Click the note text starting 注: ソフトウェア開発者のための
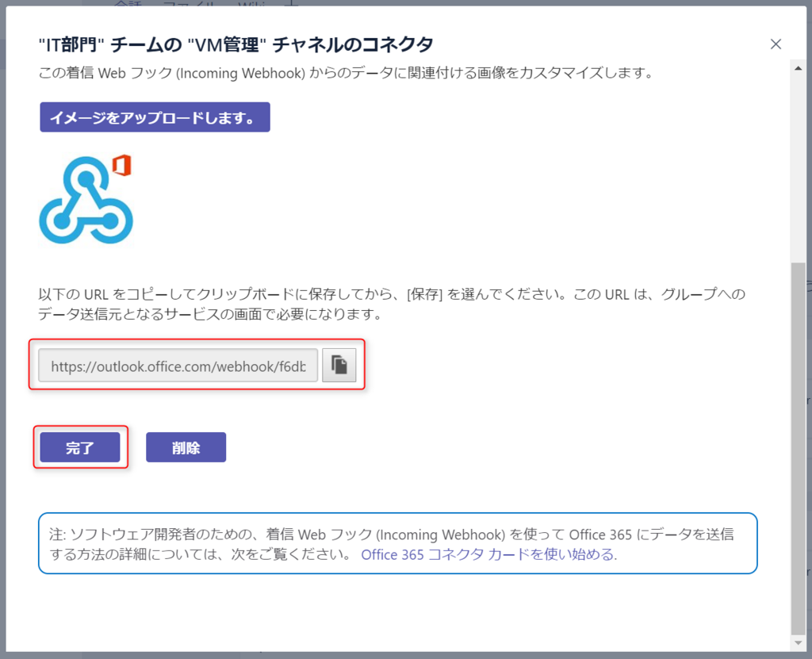Screen dimensions: 812x659 [x=392, y=544]
